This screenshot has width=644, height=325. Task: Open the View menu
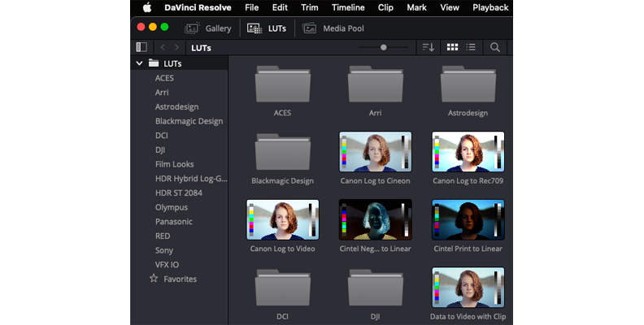tap(450, 7)
